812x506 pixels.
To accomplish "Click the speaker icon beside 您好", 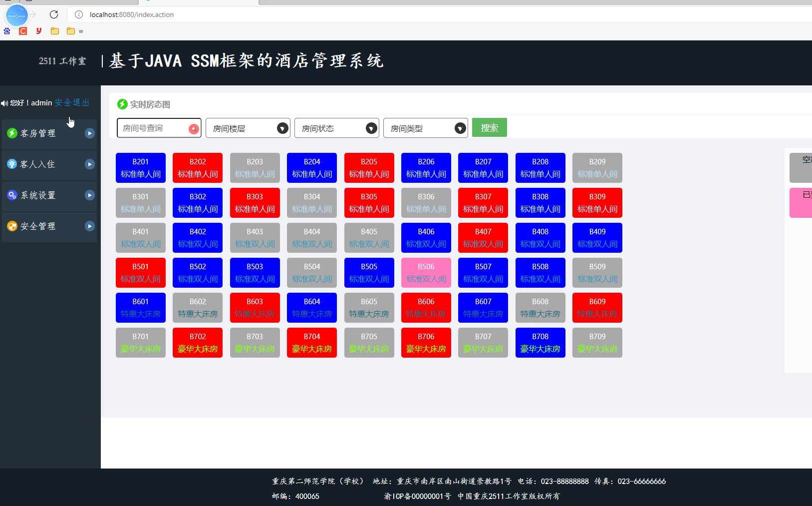I will [x=4, y=103].
